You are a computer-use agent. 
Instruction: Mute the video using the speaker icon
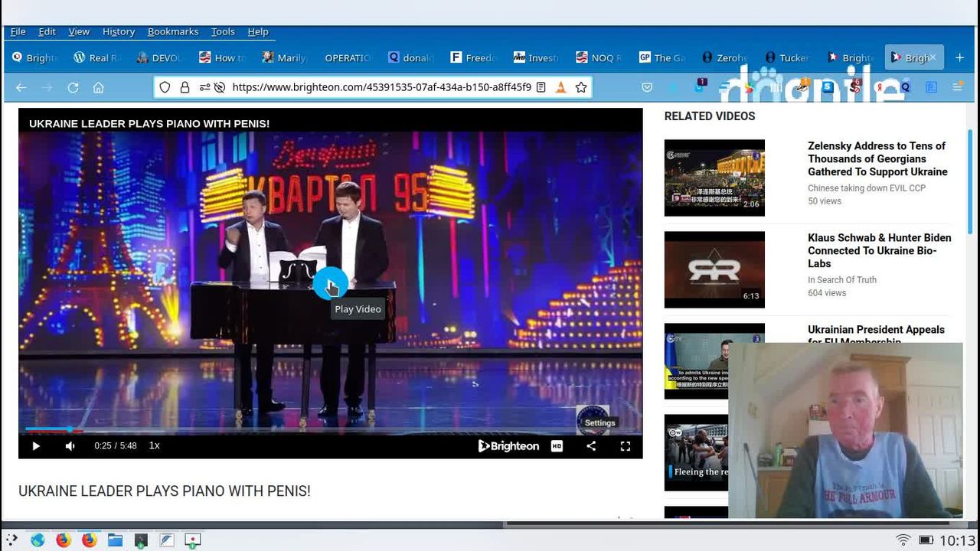coord(70,446)
